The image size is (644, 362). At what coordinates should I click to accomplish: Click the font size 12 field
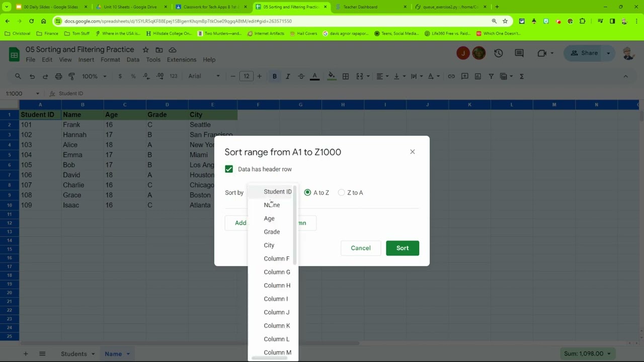(247, 76)
